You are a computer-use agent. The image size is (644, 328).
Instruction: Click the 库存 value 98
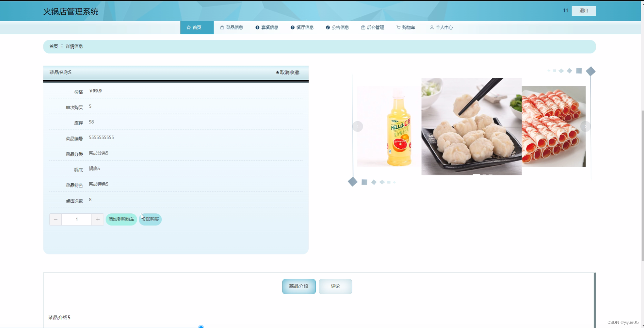[91, 122]
